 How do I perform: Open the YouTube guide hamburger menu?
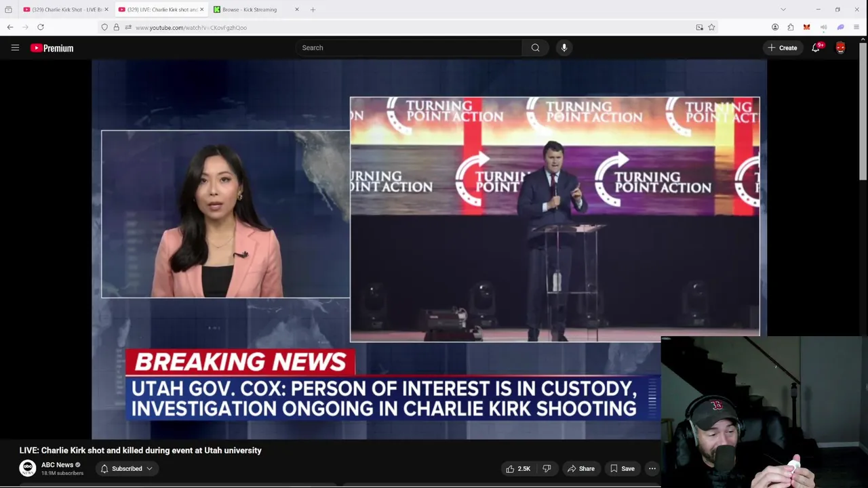[15, 48]
